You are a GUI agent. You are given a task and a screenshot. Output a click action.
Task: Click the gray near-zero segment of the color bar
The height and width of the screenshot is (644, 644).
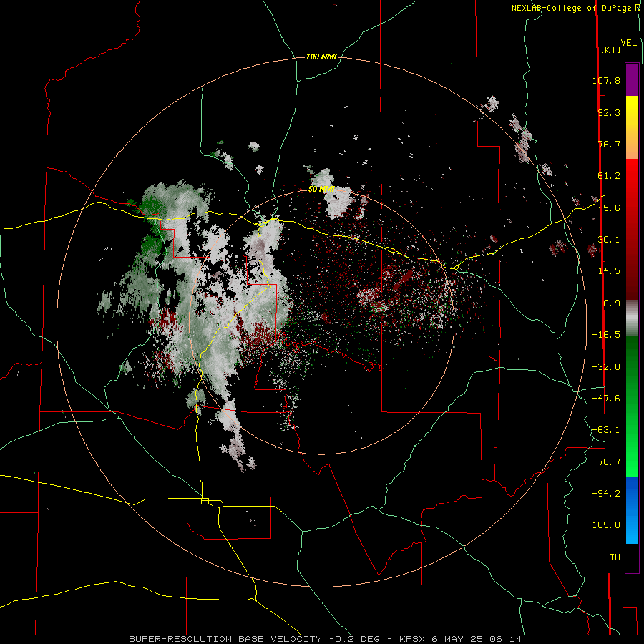click(x=632, y=318)
